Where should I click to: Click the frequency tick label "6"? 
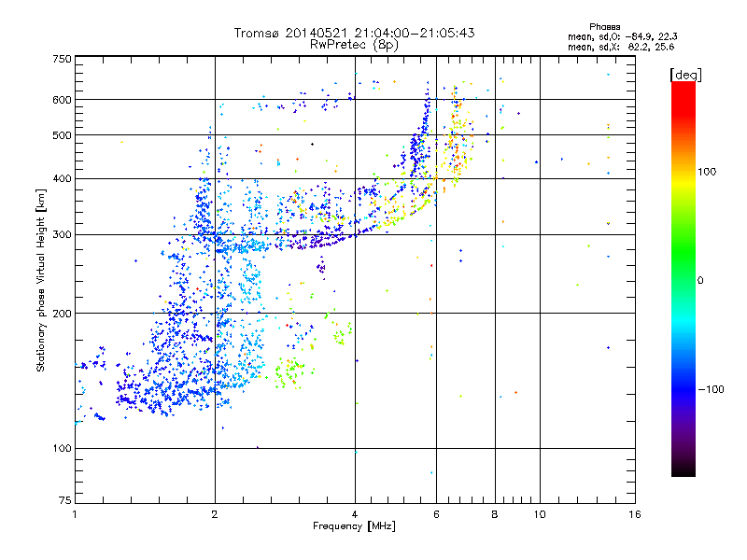tap(436, 514)
